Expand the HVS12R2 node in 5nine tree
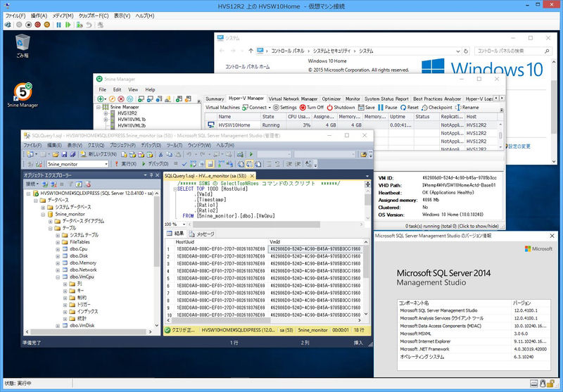 [x=106, y=113]
